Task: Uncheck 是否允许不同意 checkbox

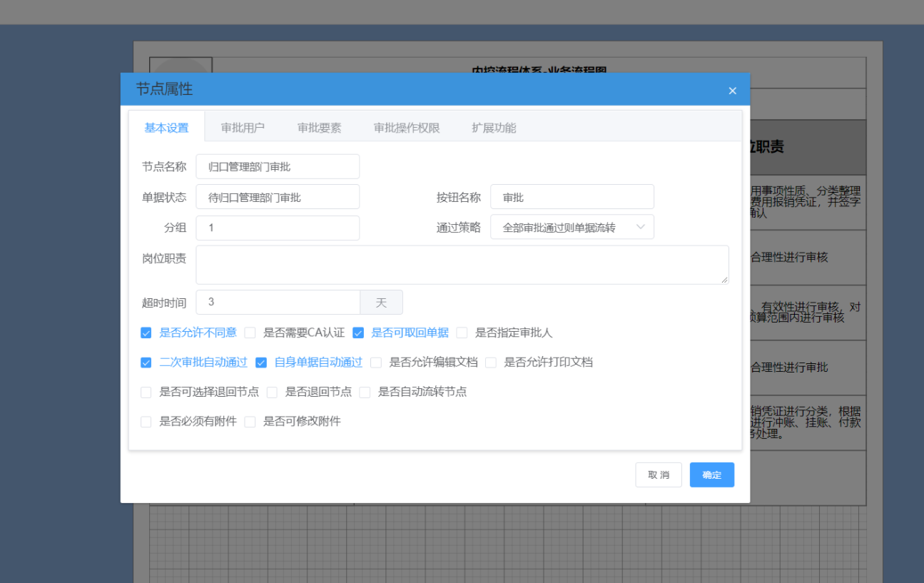Action: (x=146, y=333)
